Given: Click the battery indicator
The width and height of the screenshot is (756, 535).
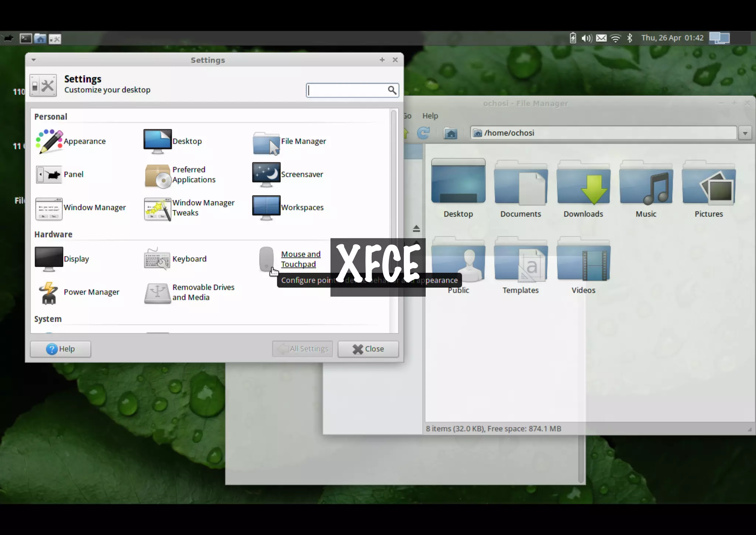Looking at the screenshot, I should pyautogui.click(x=573, y=38).
